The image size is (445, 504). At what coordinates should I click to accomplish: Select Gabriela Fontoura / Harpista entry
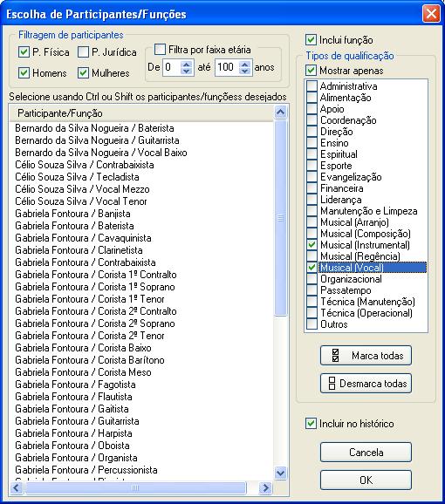[x=141, y=433]
